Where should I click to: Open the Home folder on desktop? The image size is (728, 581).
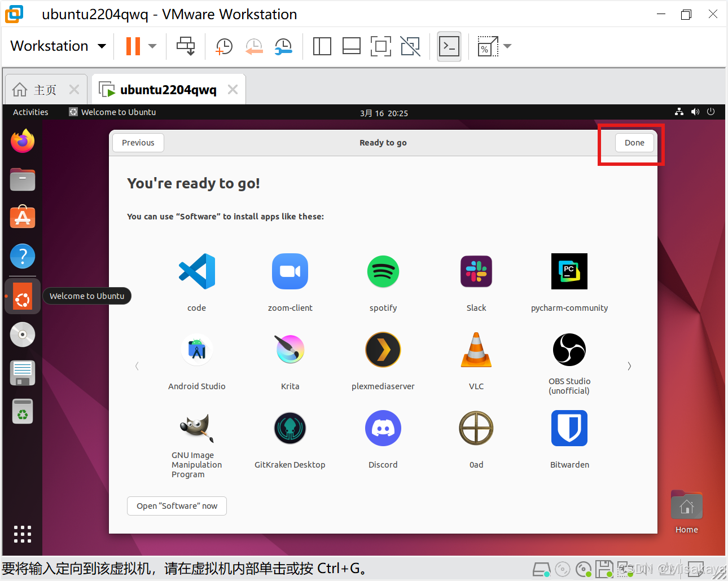tap(687, 512)
